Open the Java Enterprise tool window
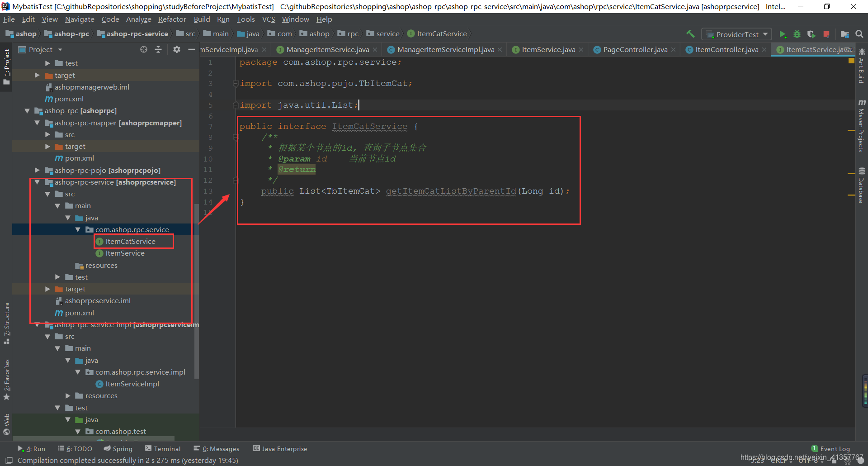The height and width of the screenshot is (466, 868). coord(280,449)
